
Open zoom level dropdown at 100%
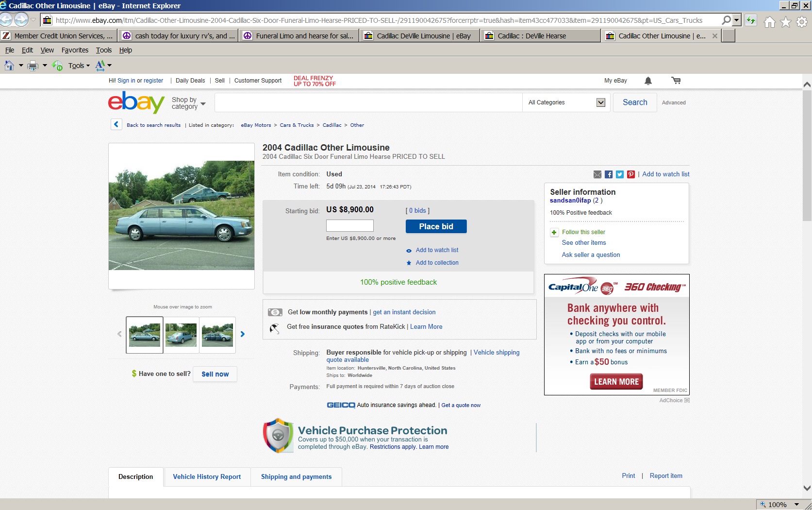coord(796,505)
